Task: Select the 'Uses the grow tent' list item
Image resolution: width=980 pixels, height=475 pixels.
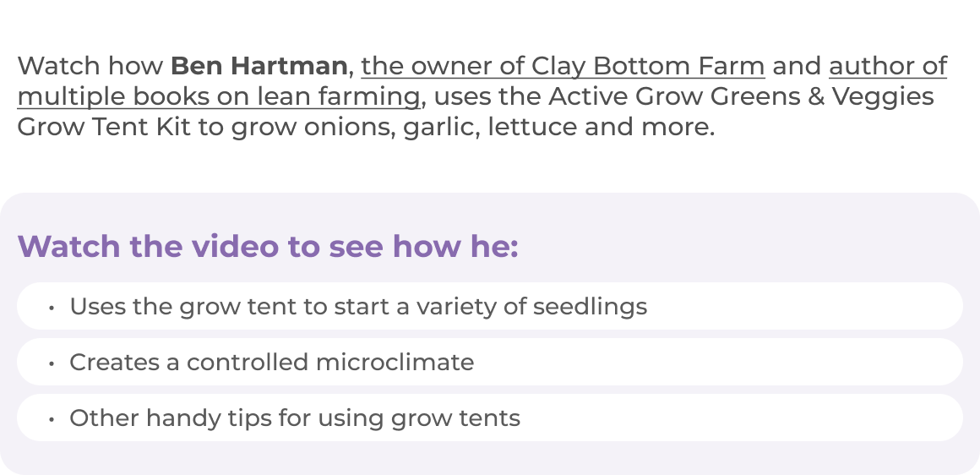Action: pos(490,306)
